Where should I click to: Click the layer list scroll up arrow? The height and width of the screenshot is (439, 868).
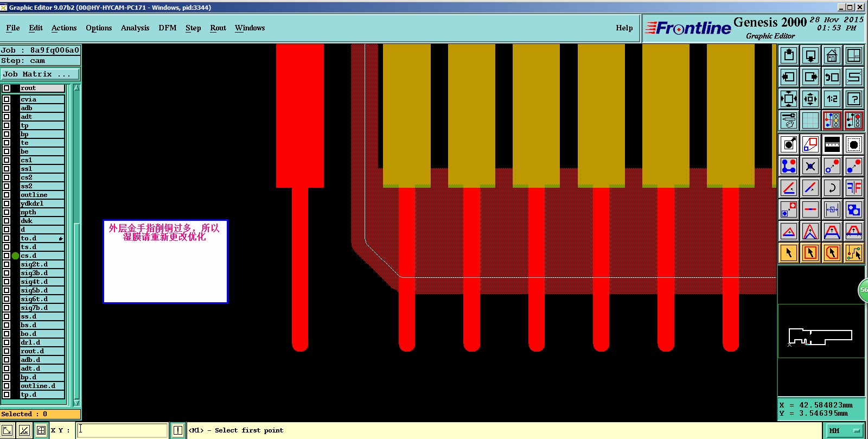pyautogui.click(x=76, y=87)
